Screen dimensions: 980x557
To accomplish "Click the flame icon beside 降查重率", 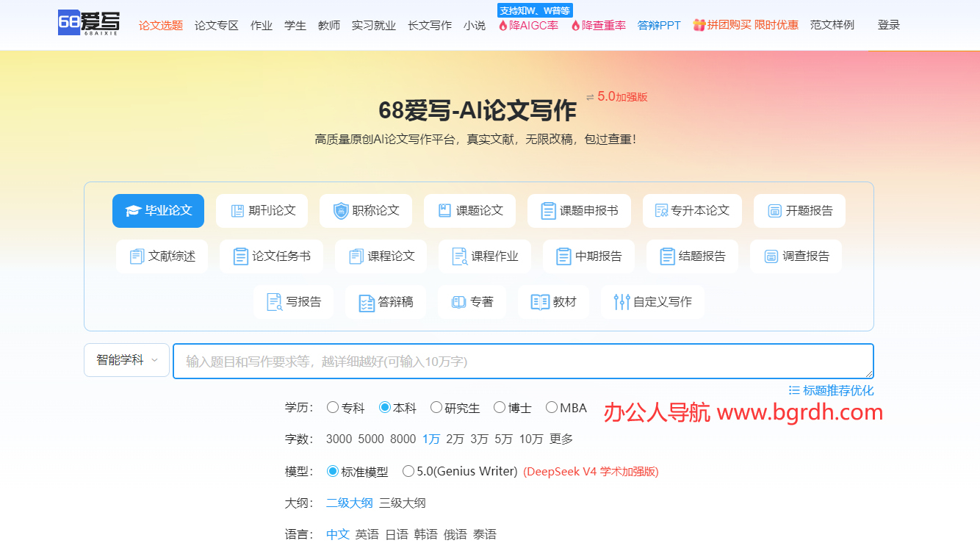I will click(x=575, y=25).
